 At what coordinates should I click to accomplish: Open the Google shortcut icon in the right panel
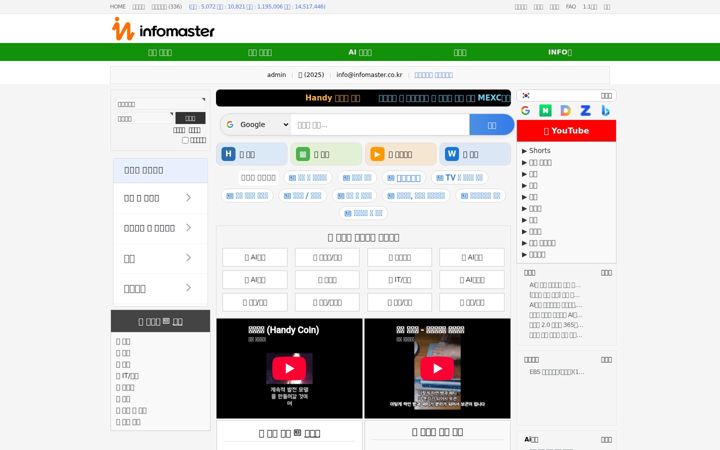(x=525, y=110)
